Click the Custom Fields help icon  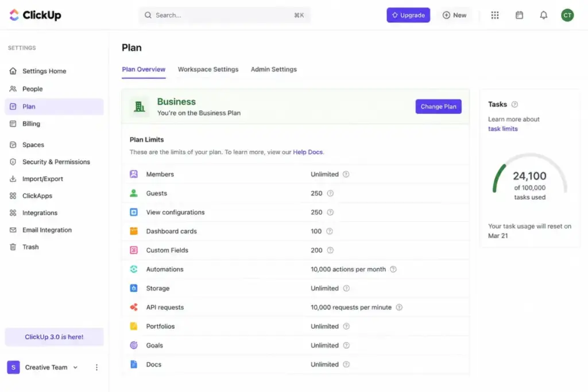point(330,250)
